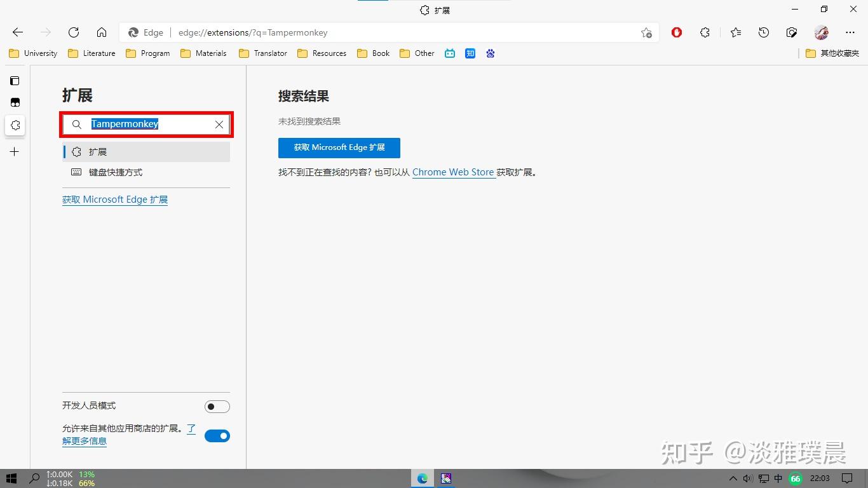Screen dimensions: 868x488
Task: Open the Chrome Web Store link
Action: (453, 172)
